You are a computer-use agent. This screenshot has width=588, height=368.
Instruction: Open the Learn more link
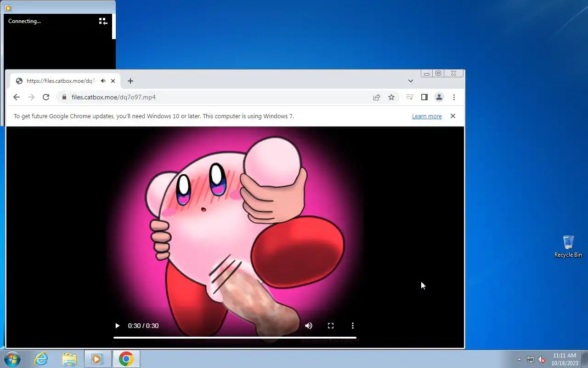click(427, 116)
